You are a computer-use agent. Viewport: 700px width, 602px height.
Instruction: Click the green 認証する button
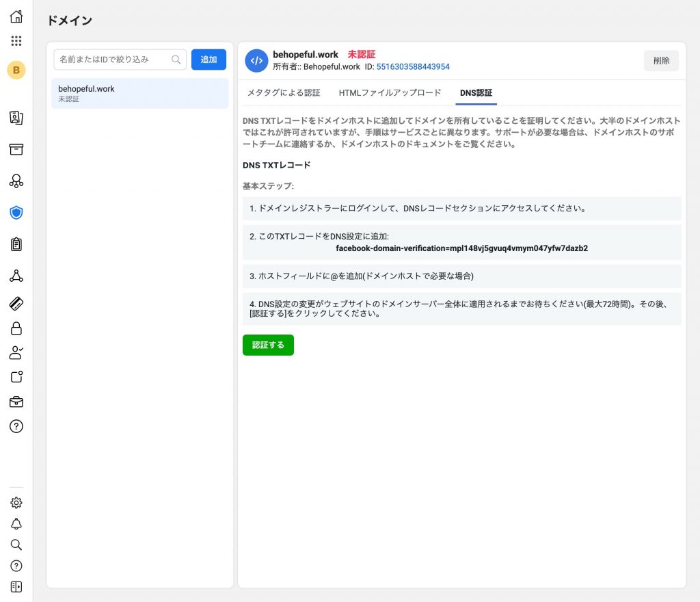click(x=268, y=345)
